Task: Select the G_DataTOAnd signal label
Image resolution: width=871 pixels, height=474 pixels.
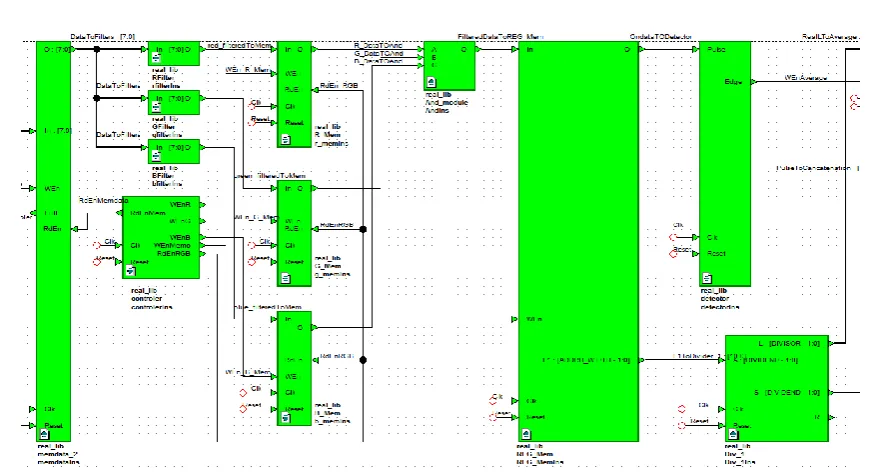Action: pos(378,53)
